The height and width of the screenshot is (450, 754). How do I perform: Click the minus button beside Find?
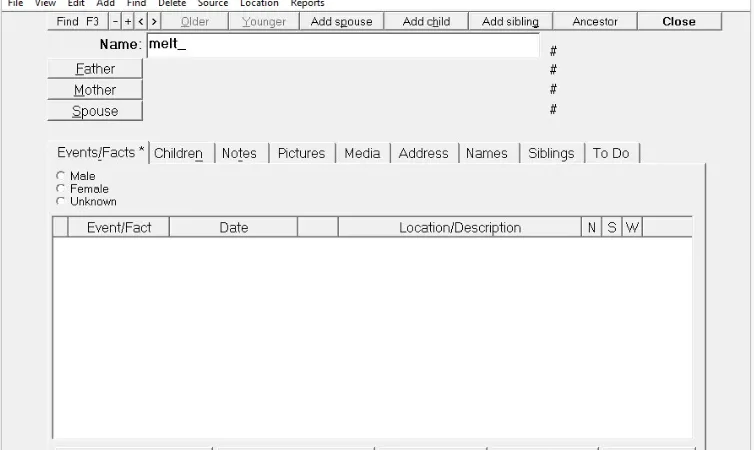click(x=115, y=22)
